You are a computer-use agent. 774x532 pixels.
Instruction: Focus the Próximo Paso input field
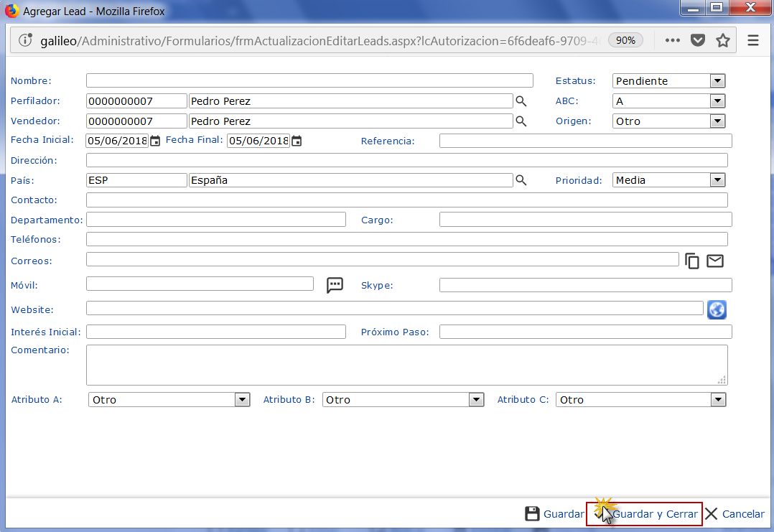tap(585, 332)
